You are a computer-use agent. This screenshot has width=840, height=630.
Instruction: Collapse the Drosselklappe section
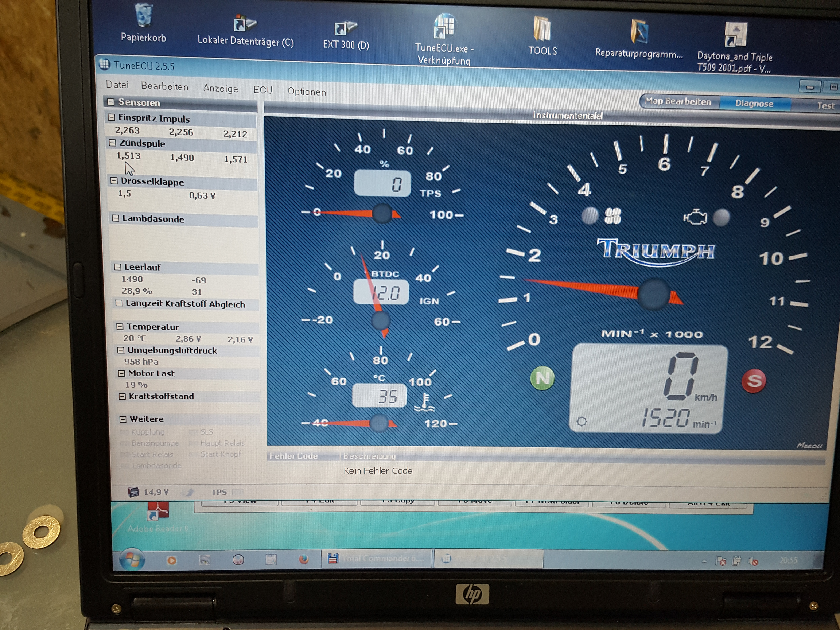pyautogui.click(x=114, y=181)
